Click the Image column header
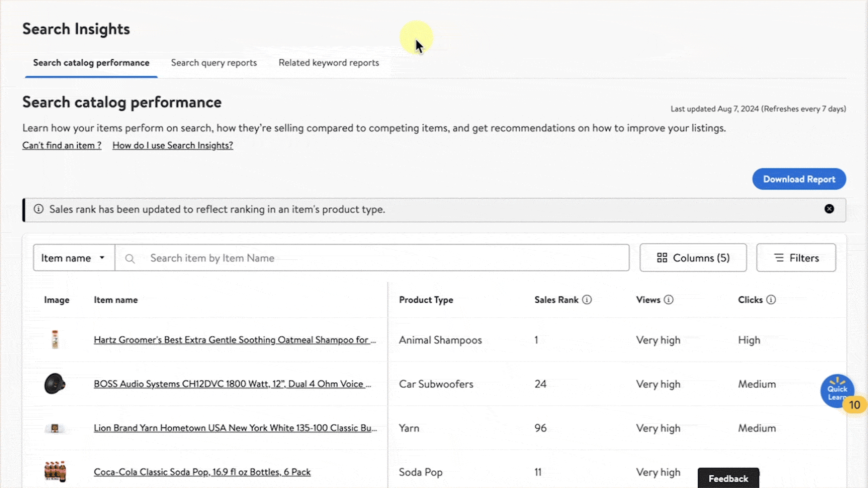This screenshot has height=488, width=868. (x=57, y=300)
